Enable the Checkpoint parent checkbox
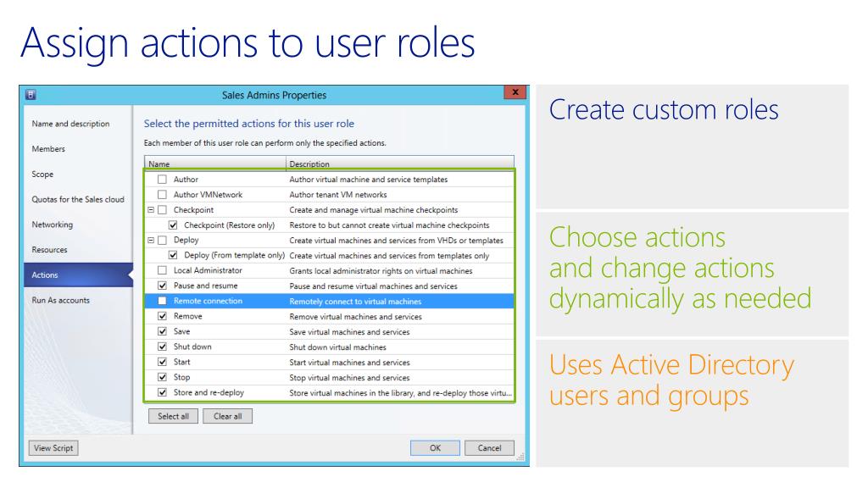Viewport: 868px width, 488px height. click(162, 210)
